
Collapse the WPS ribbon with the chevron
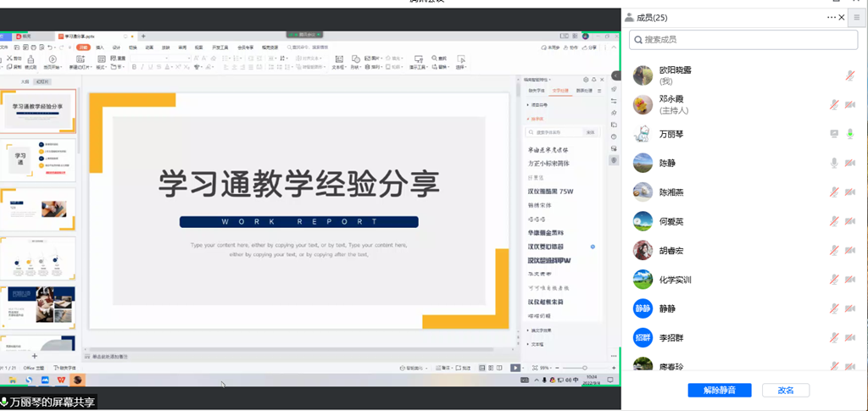(x=614, y=47)
